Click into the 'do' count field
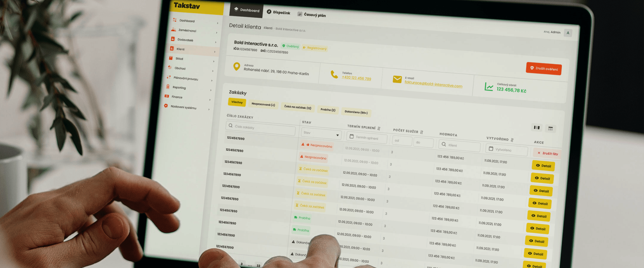 (x=423, y=142)
